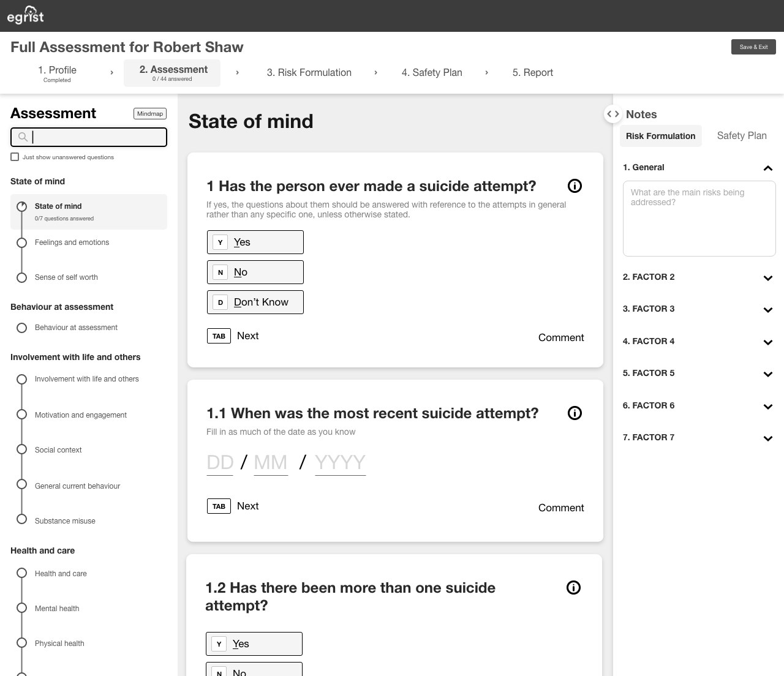This screenshot has width=784, height=676.
Task: Click circle marker beside Social context
Action: (21, 449)
